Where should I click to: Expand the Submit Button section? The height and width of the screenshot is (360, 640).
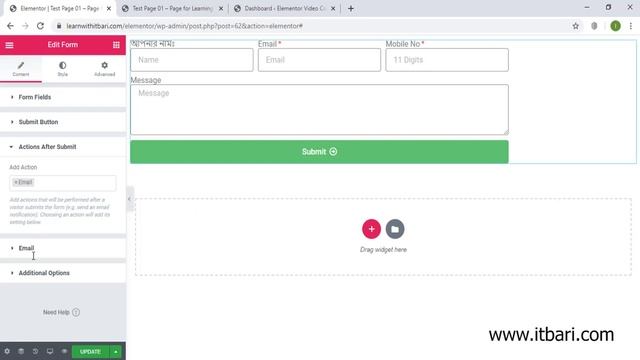(63, 122)
